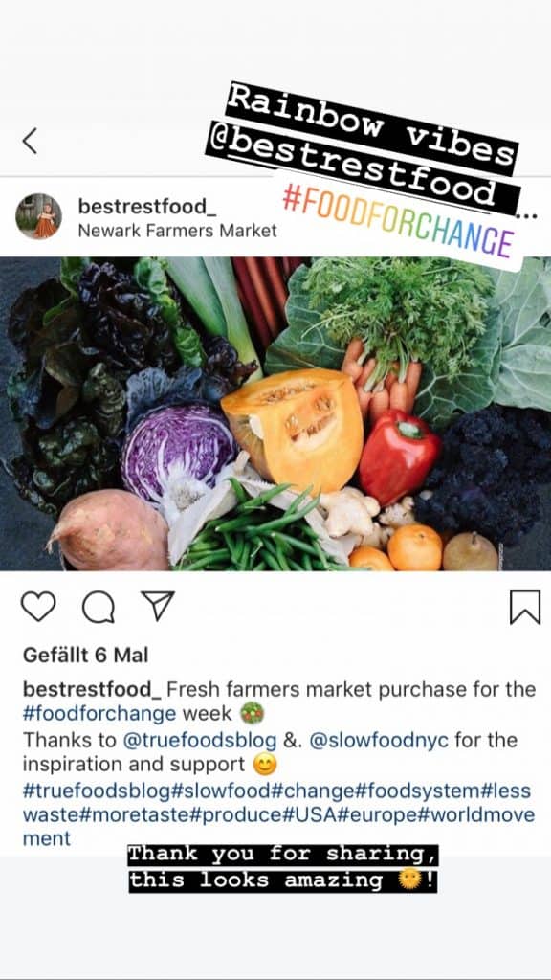
Task: Open bestrestfood_ username in post header
Action: click(147, 206)
